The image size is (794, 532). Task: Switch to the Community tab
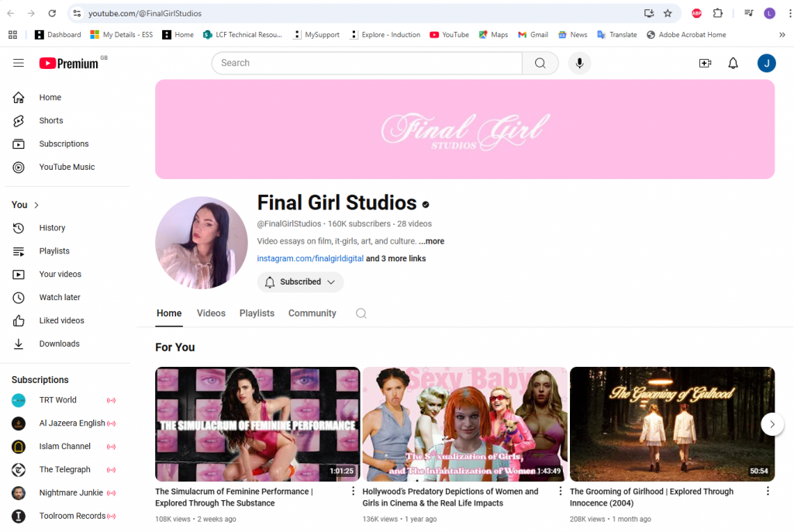pyautogui.click(x=312, y=313)
